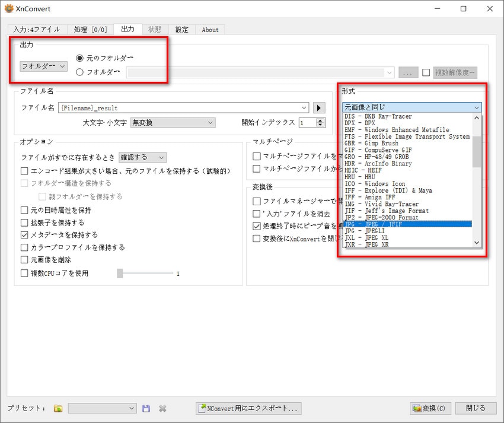Viewport: 504px width, 423px height.
Task: Select JPG - JPEG / JFIF format
Action: pos(408,224)
